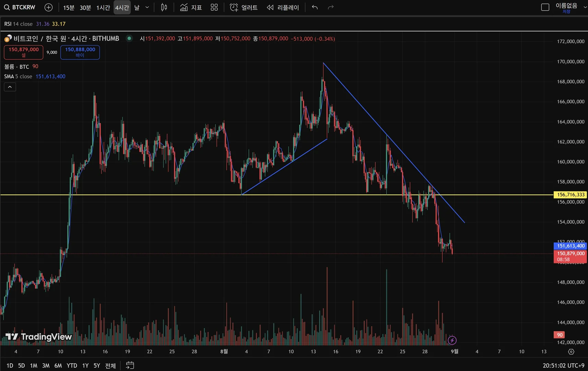Click the red sell (셀) price button
This screenshot has height=371, width=588.
click(24, 52)
